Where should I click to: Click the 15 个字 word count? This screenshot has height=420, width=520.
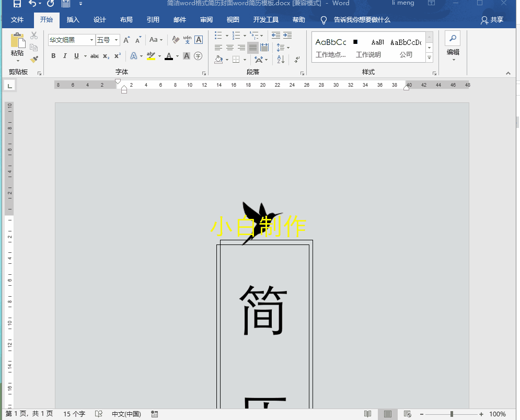click(74, 414)
